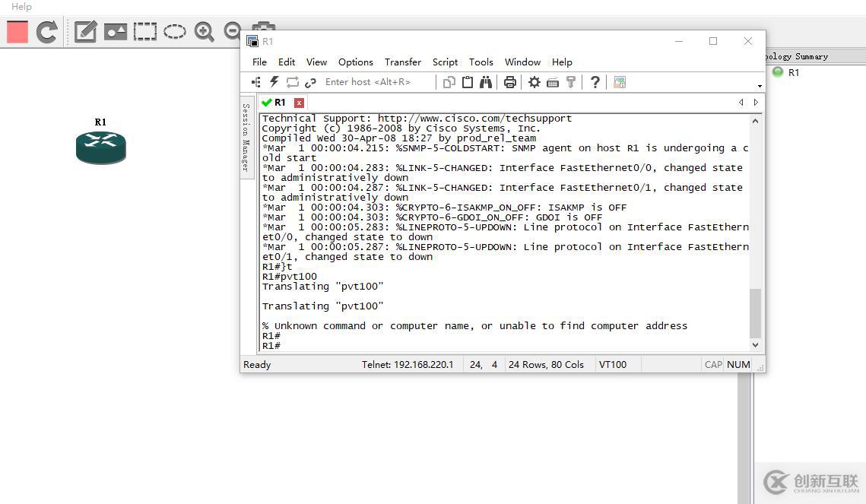The image size is (866, 504).
Task: Click the terminal scrollbar up arrow
Action: (x=755, y=121)
